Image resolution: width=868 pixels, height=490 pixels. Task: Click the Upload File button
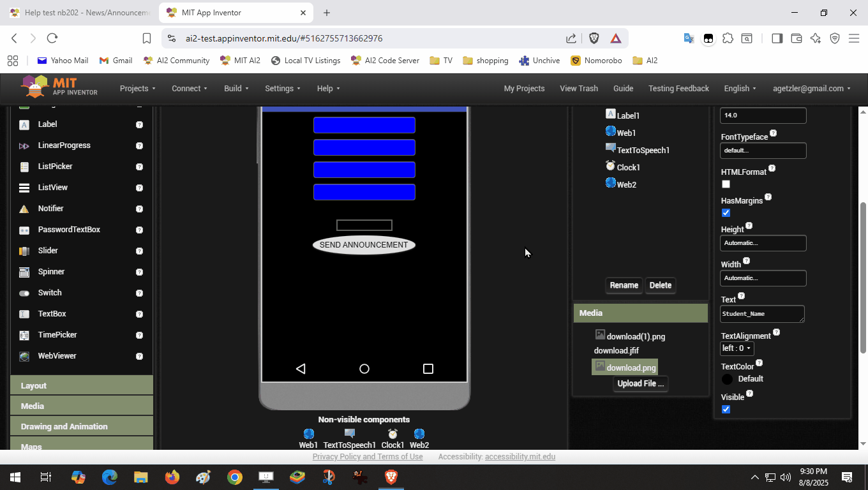coord(640,383)
